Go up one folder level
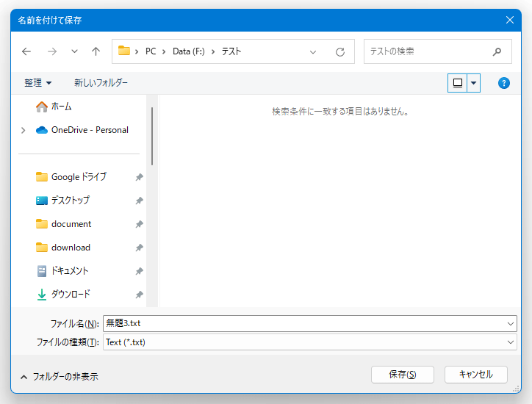 point(96,51)
